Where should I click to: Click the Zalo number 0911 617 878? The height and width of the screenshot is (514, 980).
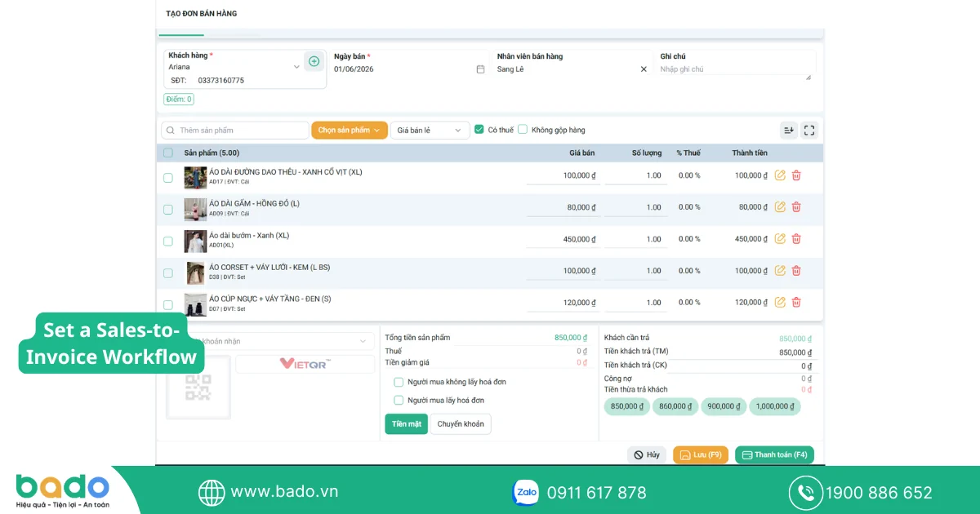point(596,493)
